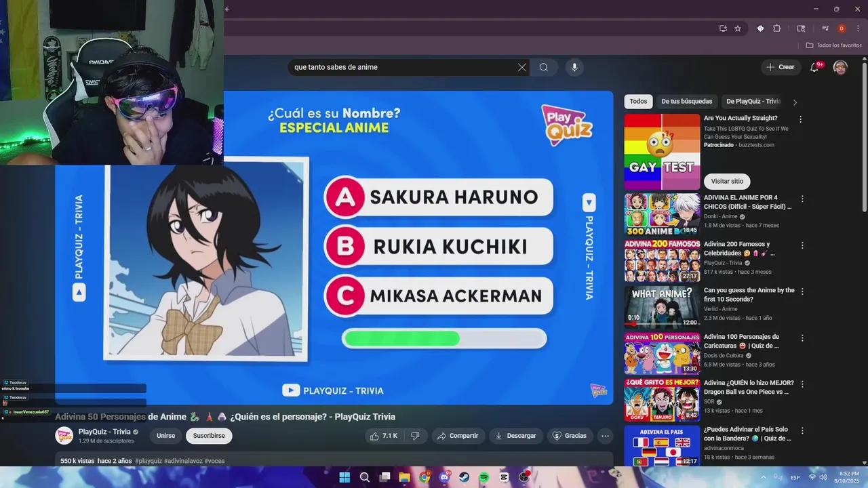Viewport: 868px width, 488px height.
Task: Open options for Can you guess the Anime video
Action: (x=802, y=291)
